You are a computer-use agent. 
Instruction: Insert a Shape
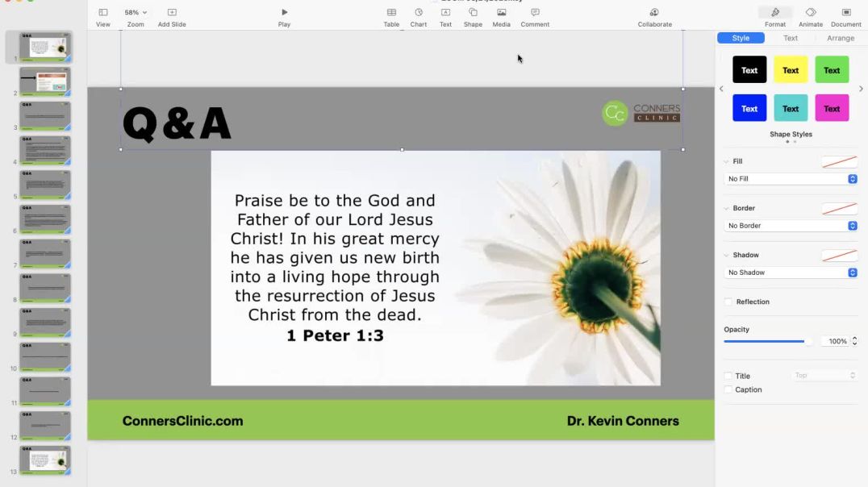click(x=473, y=17)
